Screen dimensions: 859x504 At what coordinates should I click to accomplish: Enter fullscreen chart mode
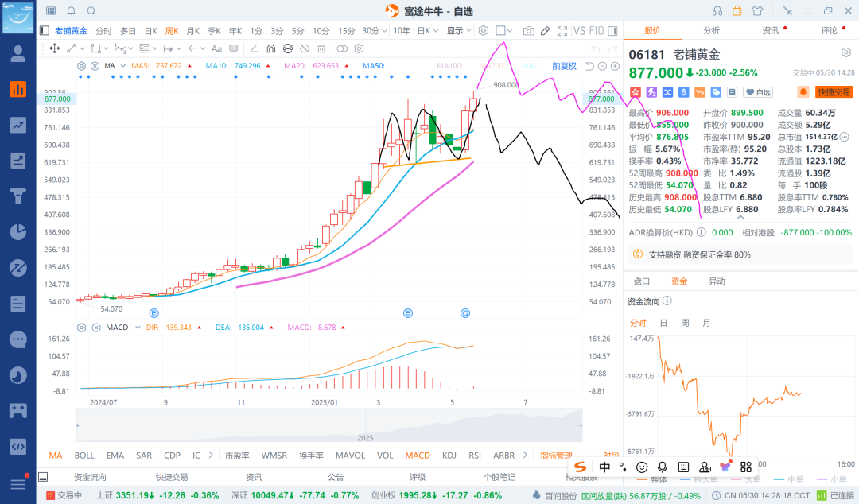[x=562, y=31]
